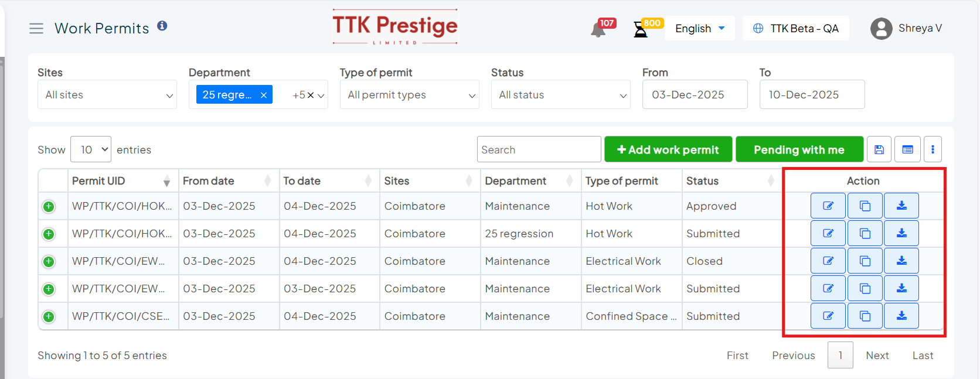Image resolution: width=980 pixels, height=379 pixels.
Task: Click the save filter disk icon
Action: 879,149
